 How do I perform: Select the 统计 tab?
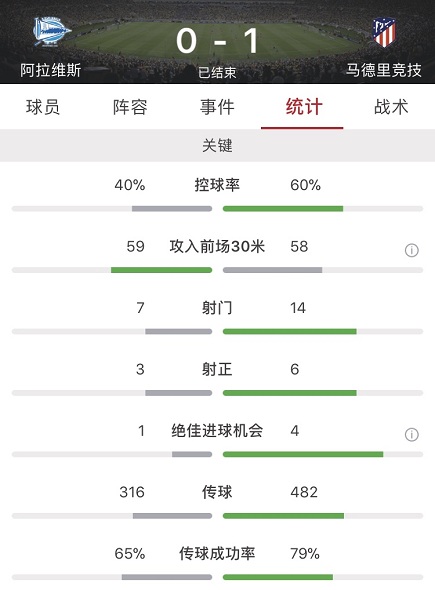304,107
